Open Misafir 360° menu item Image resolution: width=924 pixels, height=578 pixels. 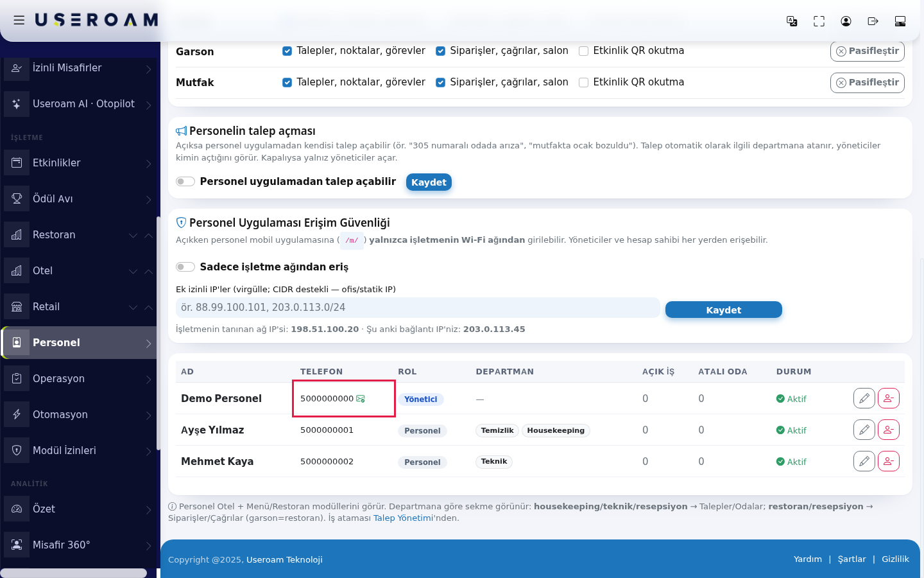click(x=80, y=545)
